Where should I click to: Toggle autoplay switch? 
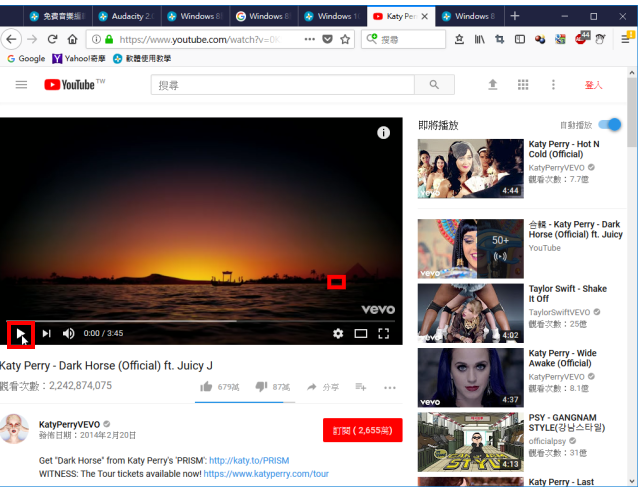(610, 125)
